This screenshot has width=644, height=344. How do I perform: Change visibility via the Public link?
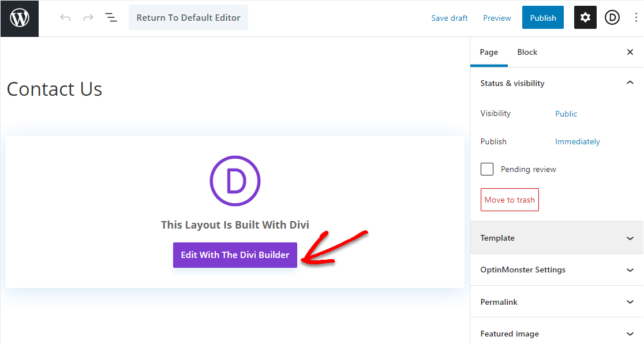pos(566,114)
